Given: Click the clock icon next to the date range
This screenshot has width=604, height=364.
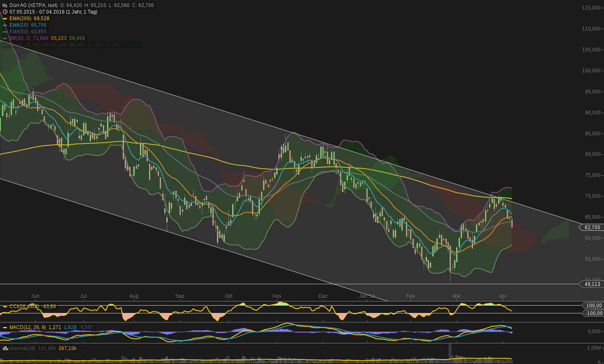Looking at the screenshot, I should 5,12.
